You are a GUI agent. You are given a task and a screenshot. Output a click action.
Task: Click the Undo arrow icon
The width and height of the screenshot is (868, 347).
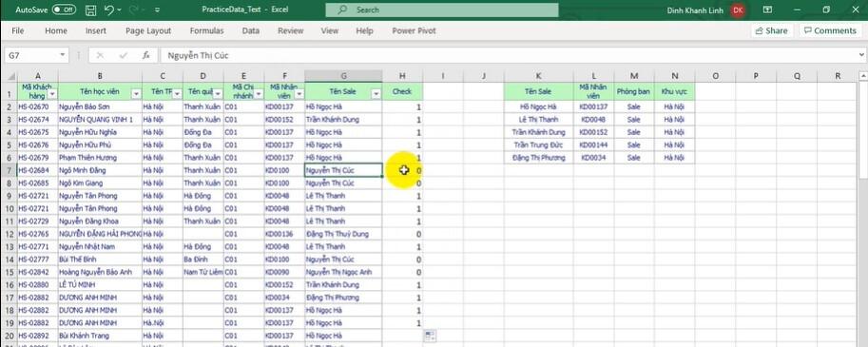point(108,10)
